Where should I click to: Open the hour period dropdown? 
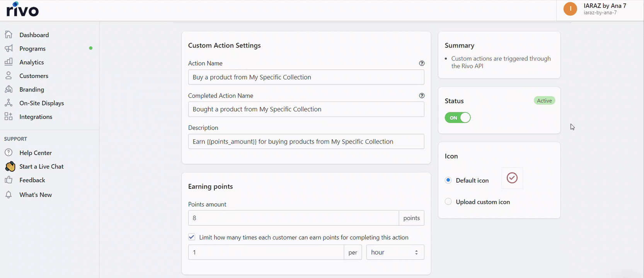coord(395,252)
